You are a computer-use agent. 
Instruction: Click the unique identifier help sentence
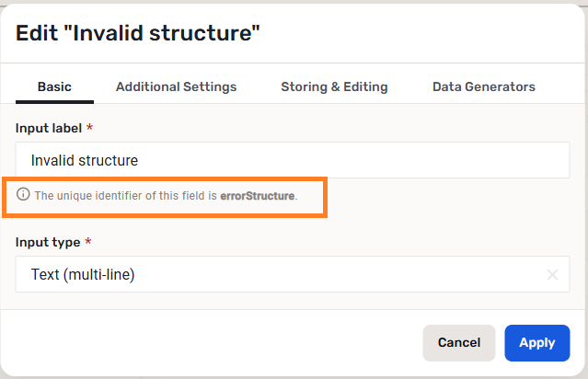click(x=126, y=196)
